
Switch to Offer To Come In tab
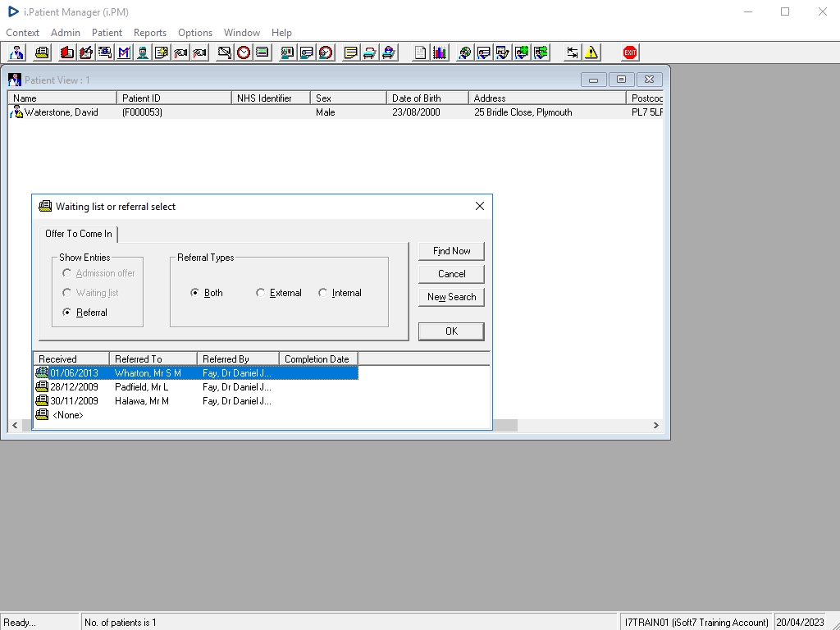click(x=79, y=234)
